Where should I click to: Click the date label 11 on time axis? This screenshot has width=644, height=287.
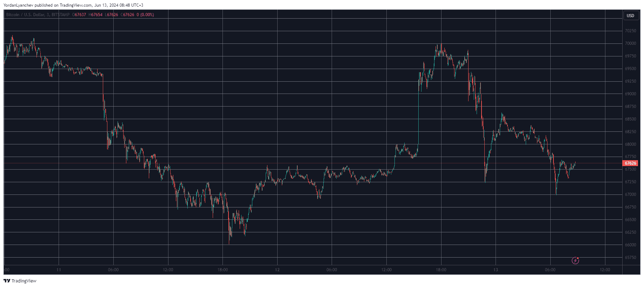pyautogui.click(x=59, y=270)
